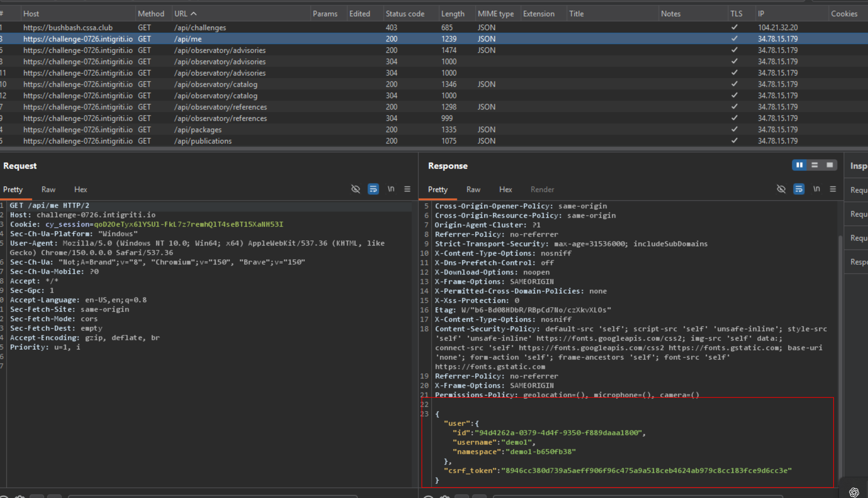Click Content-Security-Policy header in Response

631,348
